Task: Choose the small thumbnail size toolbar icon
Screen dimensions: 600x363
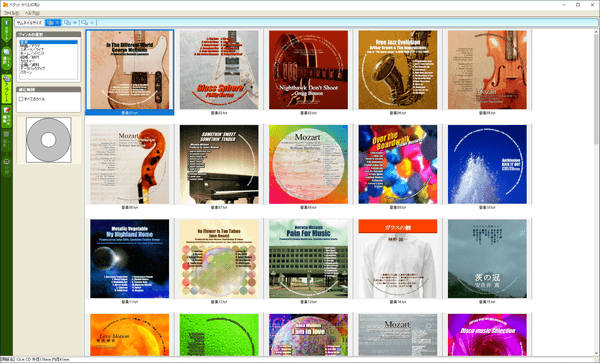Action: click(x=87, y=23)
